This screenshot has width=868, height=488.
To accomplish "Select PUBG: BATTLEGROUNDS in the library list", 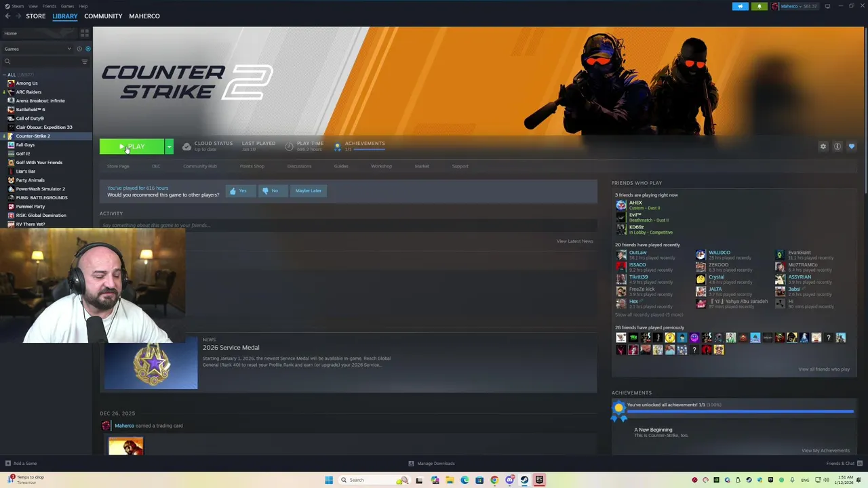I will coord(41,198).
